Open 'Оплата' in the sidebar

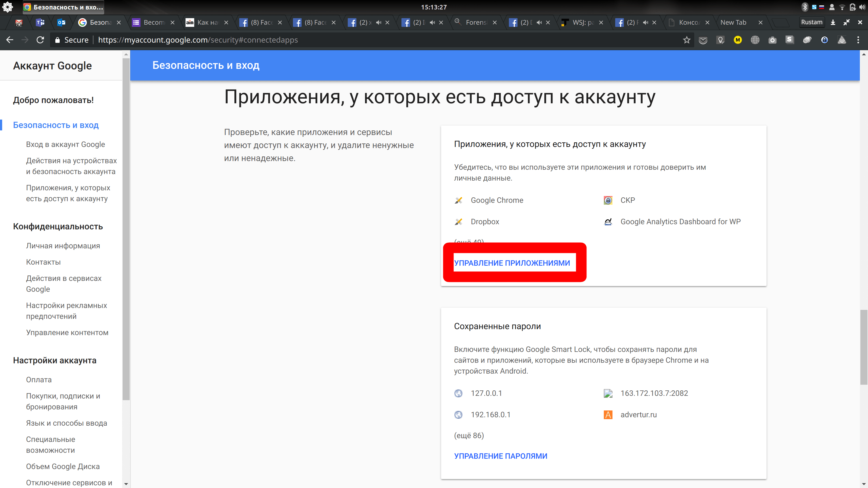coord(39,380)
